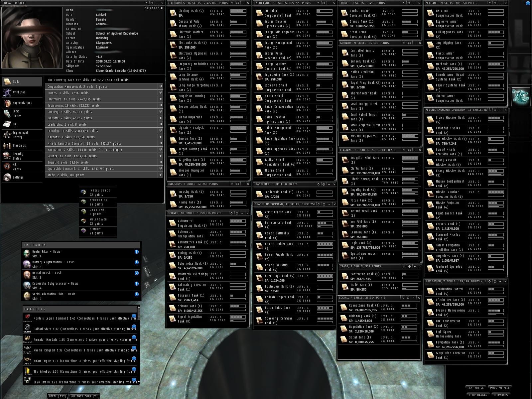Expand the Electronics skill group chevron
Viewport: 532px width, 399px height.
pos(161,99)
